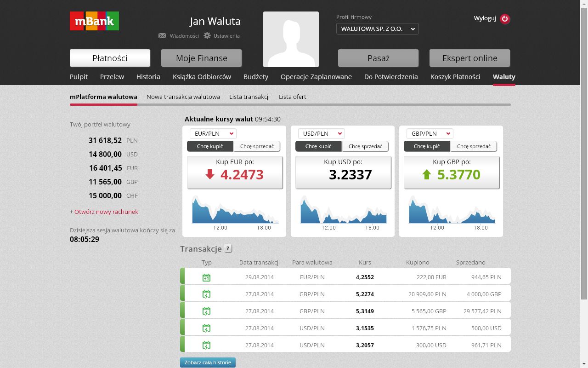Select Chcę sprzedać for GBP/PLN
The height and width of the screenshot is (368, 588).
pos(474,146)
